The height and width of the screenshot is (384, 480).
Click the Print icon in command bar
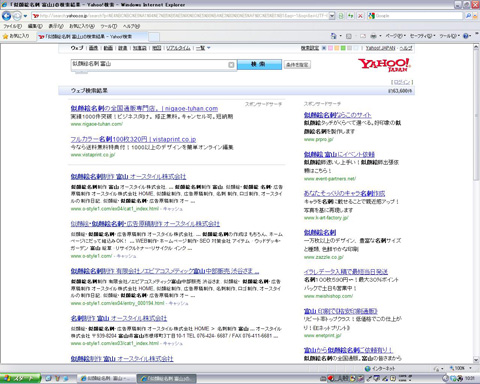(373, 36)
